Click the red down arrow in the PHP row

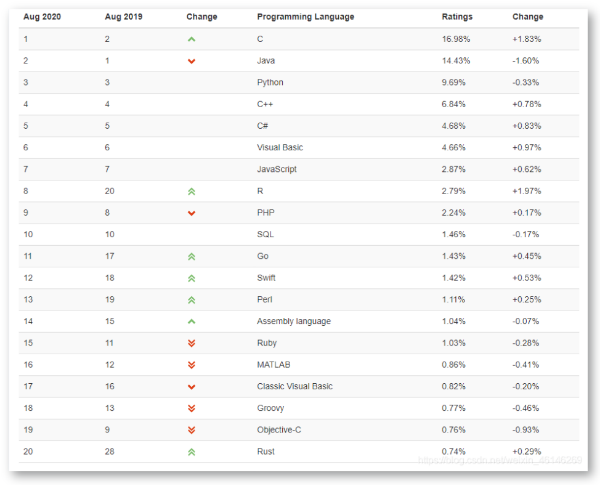point(191,213)
